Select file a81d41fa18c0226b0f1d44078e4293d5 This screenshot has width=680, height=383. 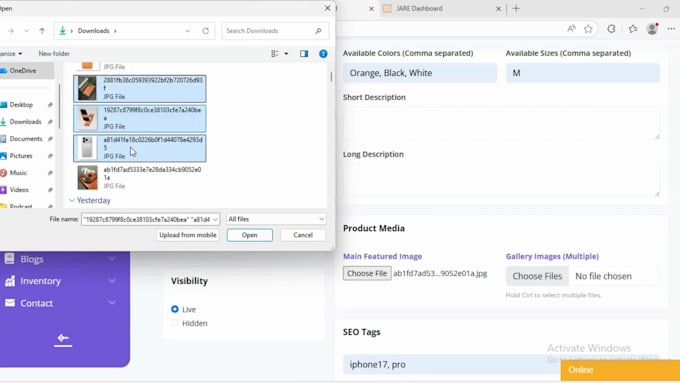(140, 148)
